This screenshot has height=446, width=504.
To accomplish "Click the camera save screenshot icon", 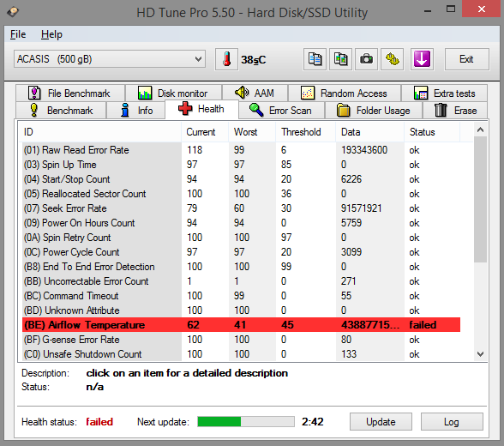I will coord(366,59).
